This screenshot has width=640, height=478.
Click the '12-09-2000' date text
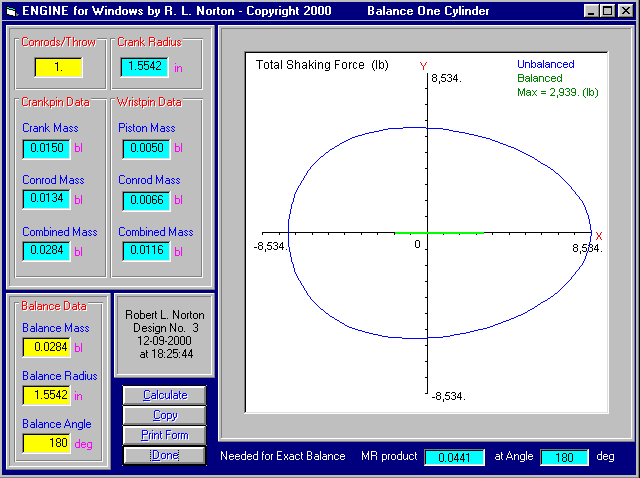pos(164,341)
